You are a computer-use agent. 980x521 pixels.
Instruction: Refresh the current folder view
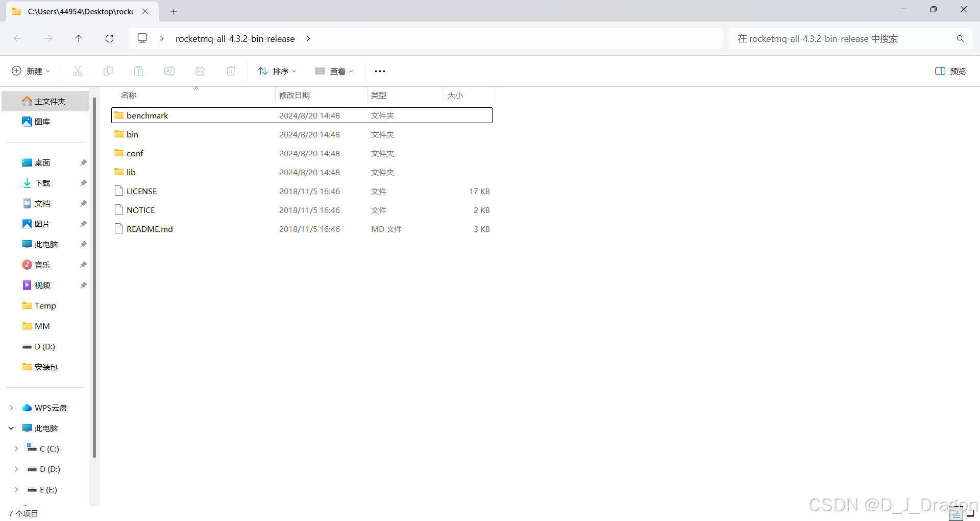109,39
